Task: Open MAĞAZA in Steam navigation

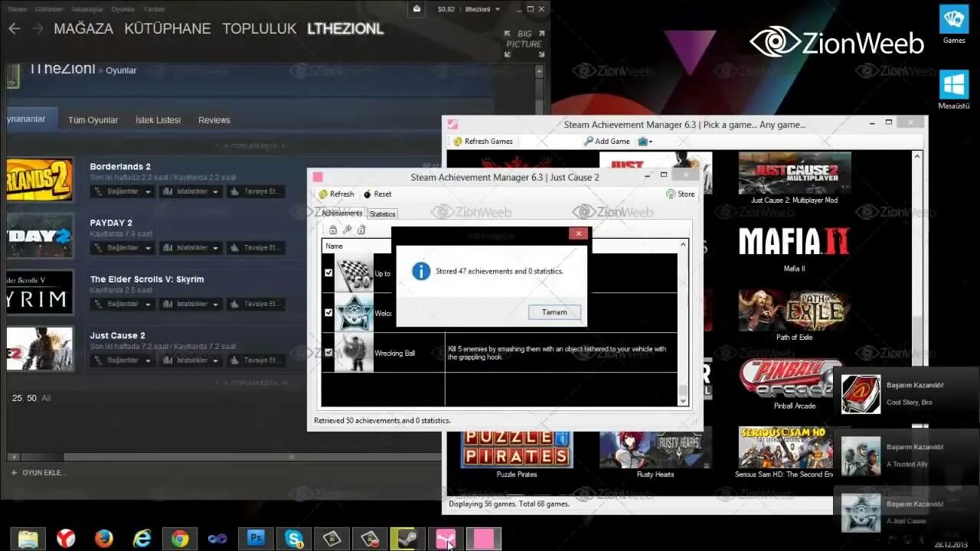Action: 83,28
